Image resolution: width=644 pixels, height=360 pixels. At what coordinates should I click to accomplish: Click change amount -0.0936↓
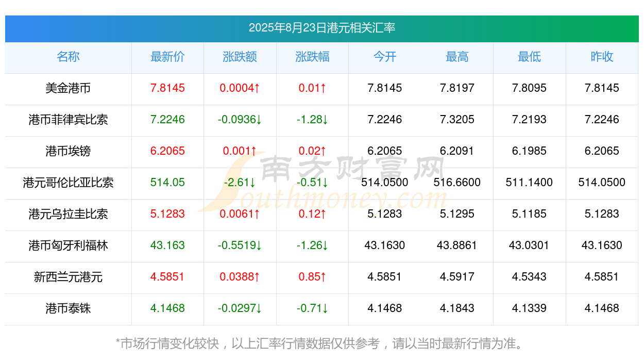pos(240,120)
